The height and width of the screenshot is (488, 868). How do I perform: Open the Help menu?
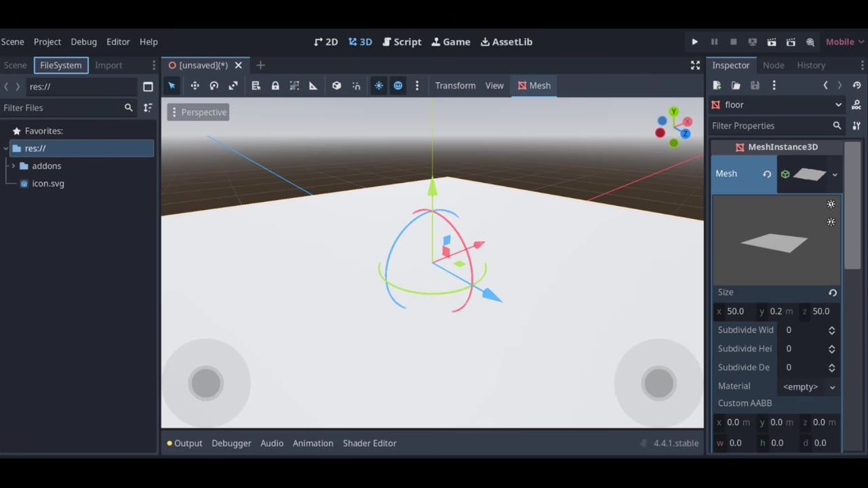tap(149, 42)
